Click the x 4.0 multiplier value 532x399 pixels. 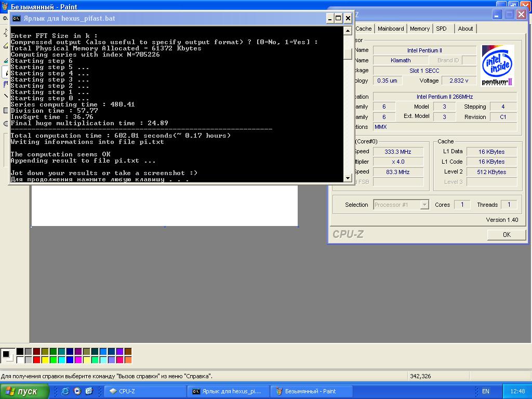(397, 162)
